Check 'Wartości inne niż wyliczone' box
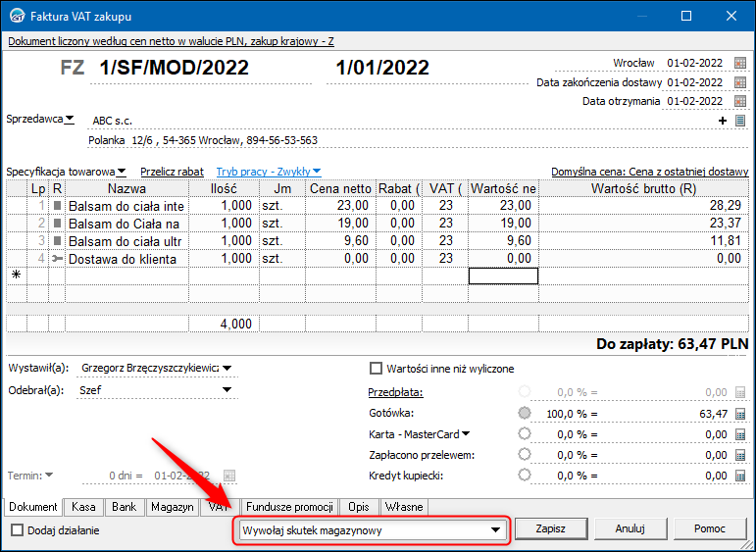The height and width of the screenshot is (552, 756). pos(376,369)
